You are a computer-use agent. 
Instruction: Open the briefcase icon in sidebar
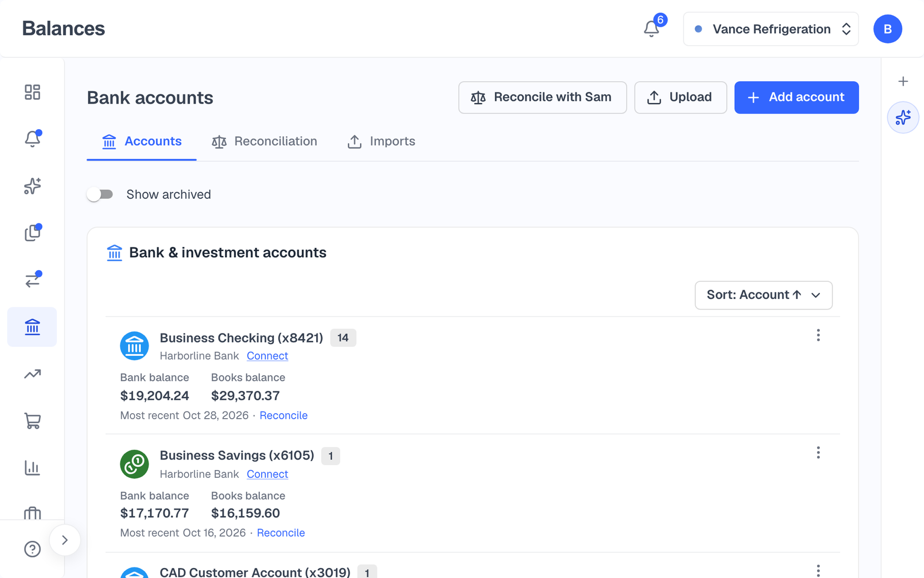(x=32, y=513)
